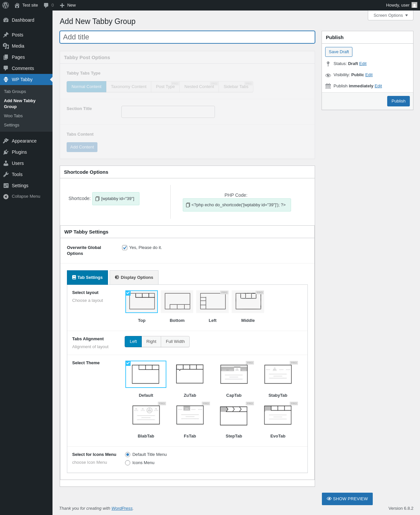Expand the Screen Options dropdown
The height and width of the screenshot is (515, 420).
pos(390,15)
